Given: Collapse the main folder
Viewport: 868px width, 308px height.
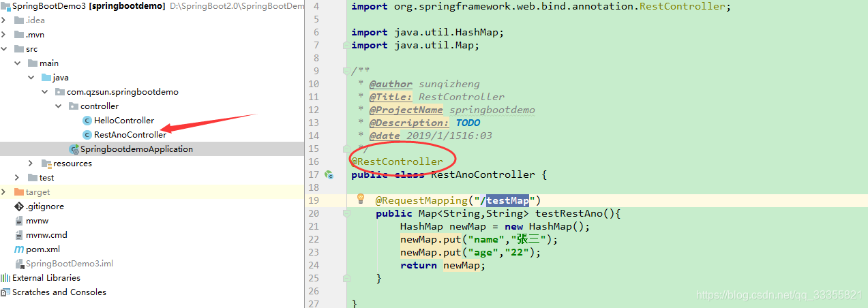Looking at the screenshot, I should [18, 63].
